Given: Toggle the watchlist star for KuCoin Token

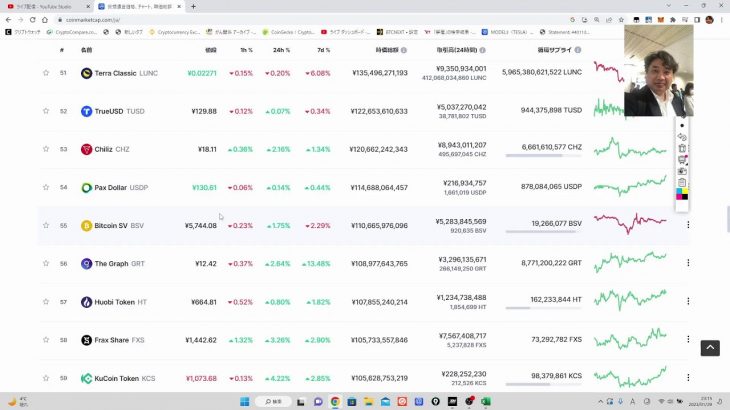Looking at the screenshot, I should coord(46,378).
